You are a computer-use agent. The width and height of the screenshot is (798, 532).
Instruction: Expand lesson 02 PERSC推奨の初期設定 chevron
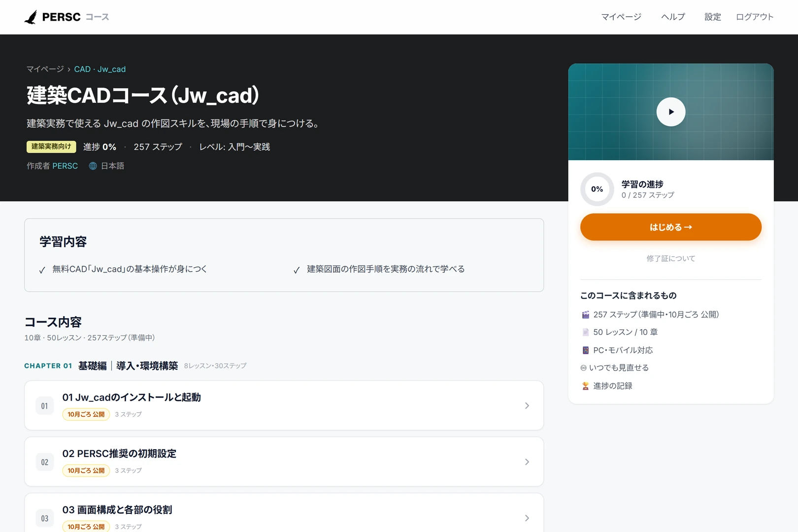click(527, 462)
